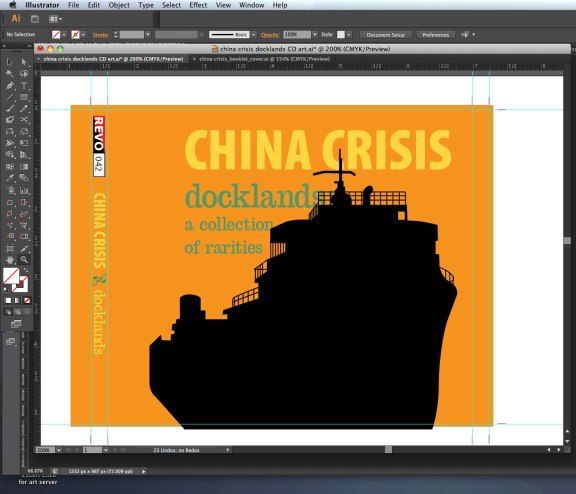576x494 pixels.
Task: Expand the Opacity value dropdown
Action: coord(315,35)
